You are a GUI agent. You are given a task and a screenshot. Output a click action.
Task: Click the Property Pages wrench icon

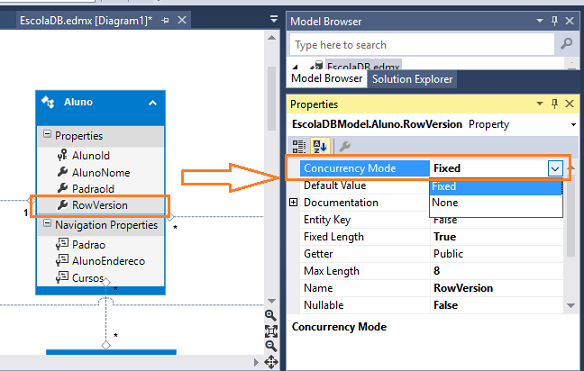pyautogui.click(x=345, y=146)
